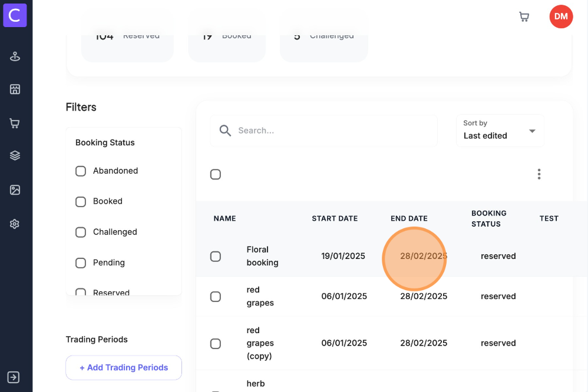Click the herb booking name
The image size is (588, 392).
(x=256, y=384)
